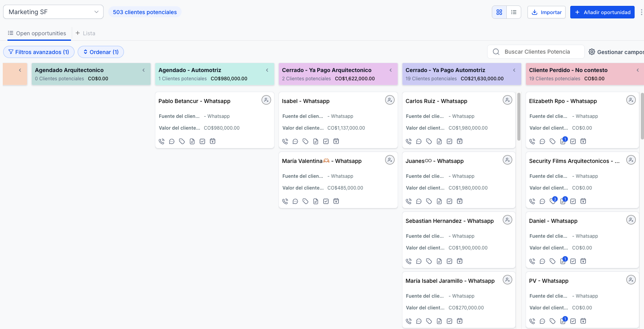Click CO$1,137,000.00 value on Isabel card
The width and height of the screenshot is (644, 329).
(x=346, y=128)
